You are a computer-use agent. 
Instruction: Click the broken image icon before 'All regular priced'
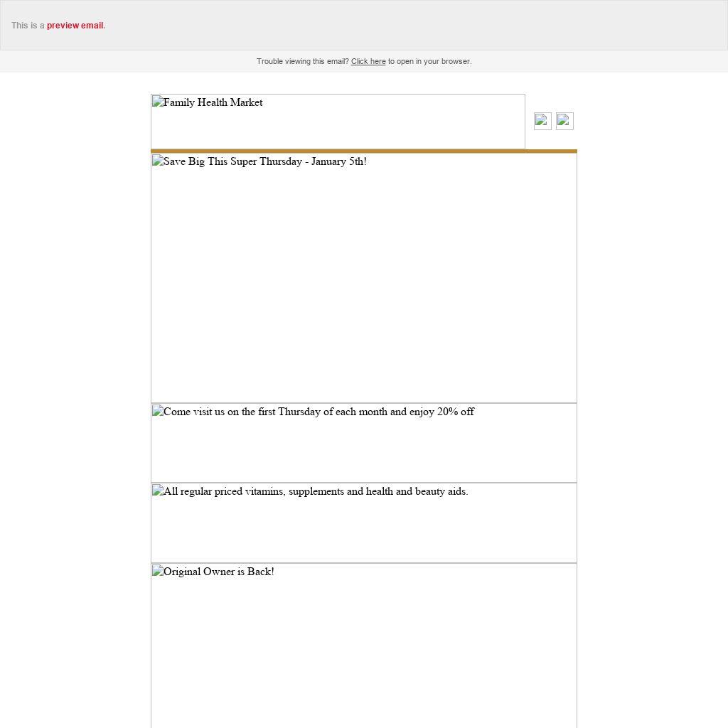click(x=158, y=491)
